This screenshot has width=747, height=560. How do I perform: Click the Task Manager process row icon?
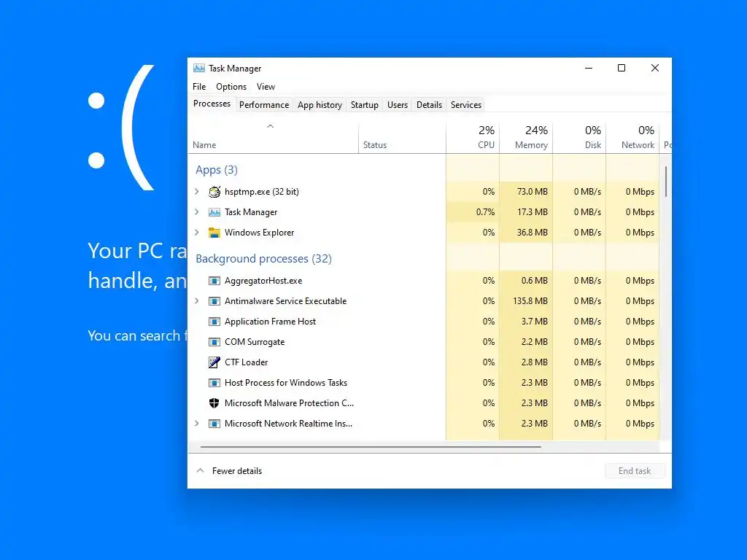(214, 212)
